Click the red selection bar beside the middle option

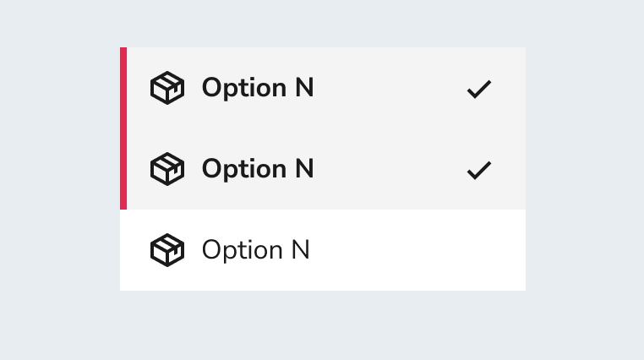pos(123,169)
